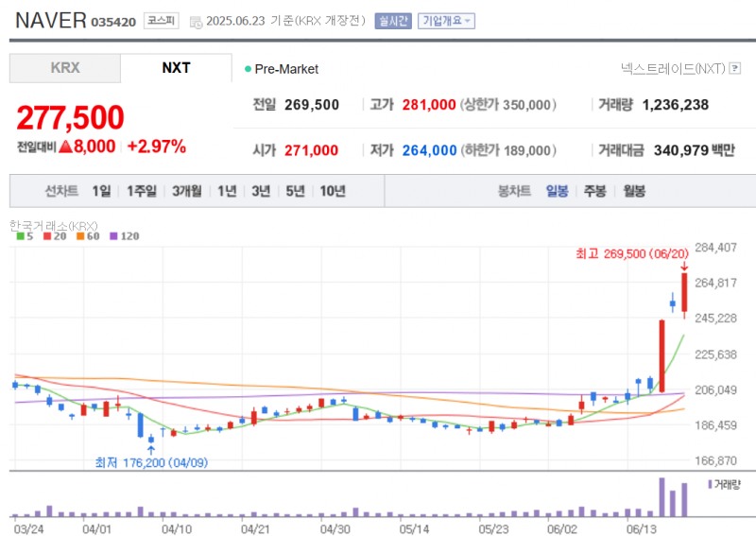Select the 3년 line chart period
This screenshot has width=756, height=536.
click(x=261, y=191)
